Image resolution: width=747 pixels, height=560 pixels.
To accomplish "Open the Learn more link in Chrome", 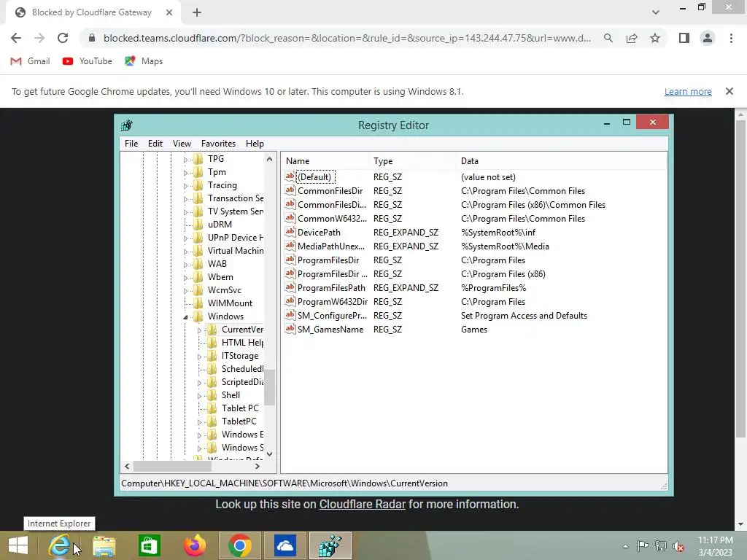I will tap(688, 91).
